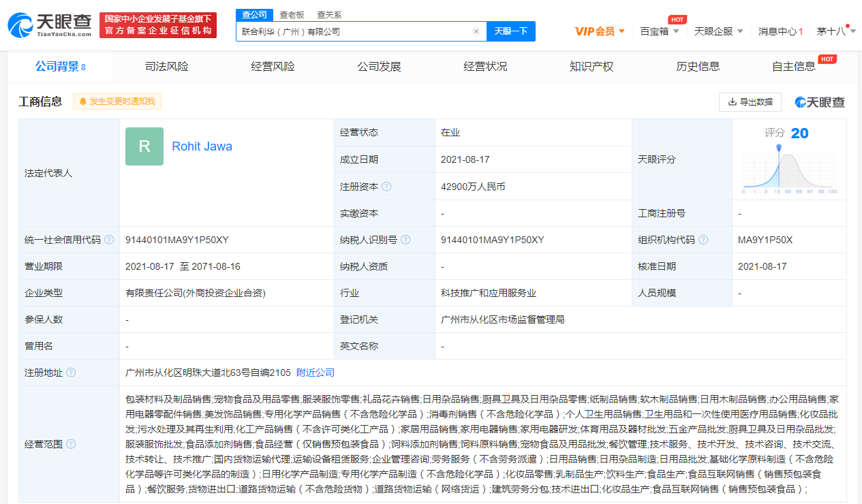Clear the search box with X icon
This screenshot has height=504, width=862.
(476, 31)
